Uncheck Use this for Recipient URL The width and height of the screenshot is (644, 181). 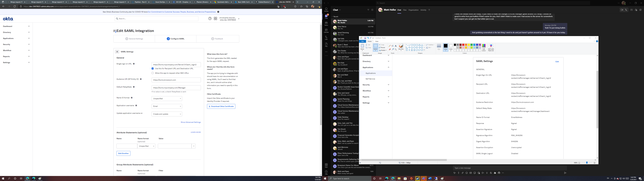152,69
